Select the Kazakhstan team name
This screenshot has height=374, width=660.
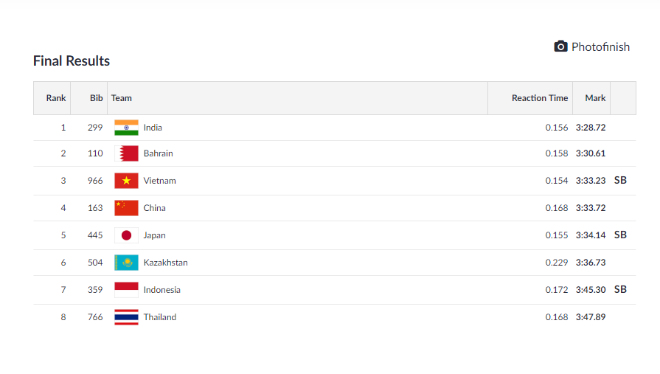click(x=165, y=263)
